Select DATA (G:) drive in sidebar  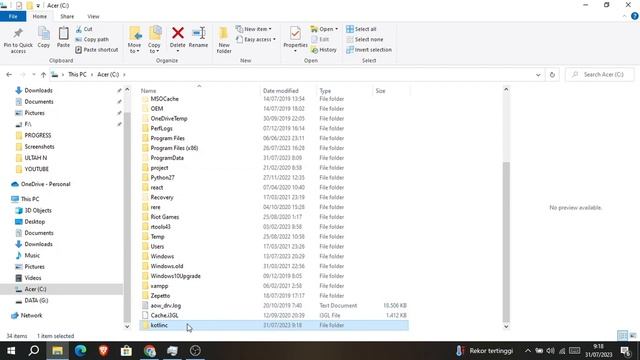click(x=36, y=300)
